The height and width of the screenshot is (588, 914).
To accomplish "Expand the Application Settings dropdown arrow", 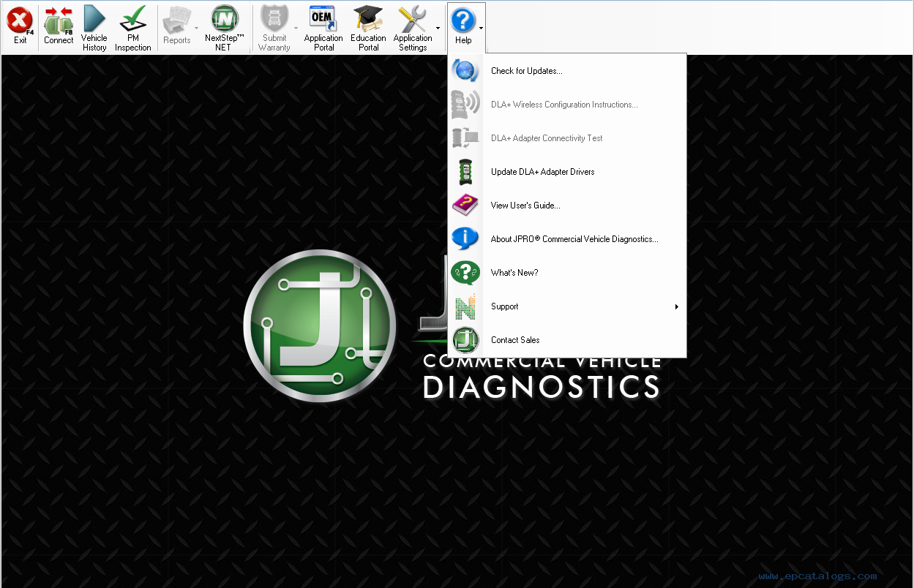I will tap(438, 29).
